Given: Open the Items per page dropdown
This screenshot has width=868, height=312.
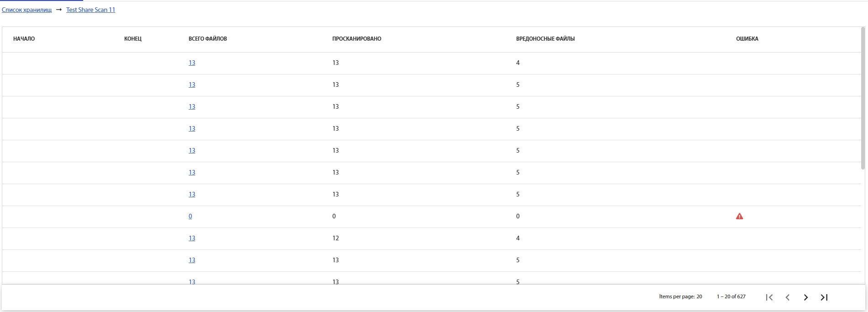Looking at the screenshot, I should click(x=699, y=296).
